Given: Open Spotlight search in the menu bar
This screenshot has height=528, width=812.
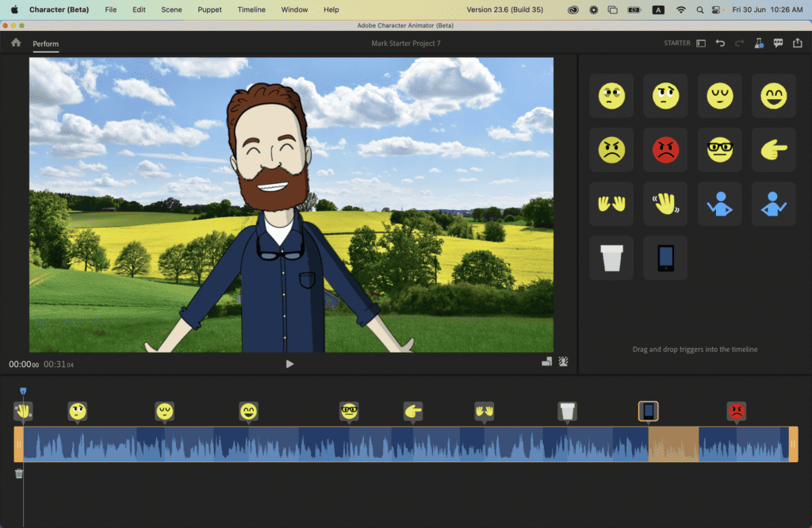Looking at the screenshot, I should pos(700,10).
